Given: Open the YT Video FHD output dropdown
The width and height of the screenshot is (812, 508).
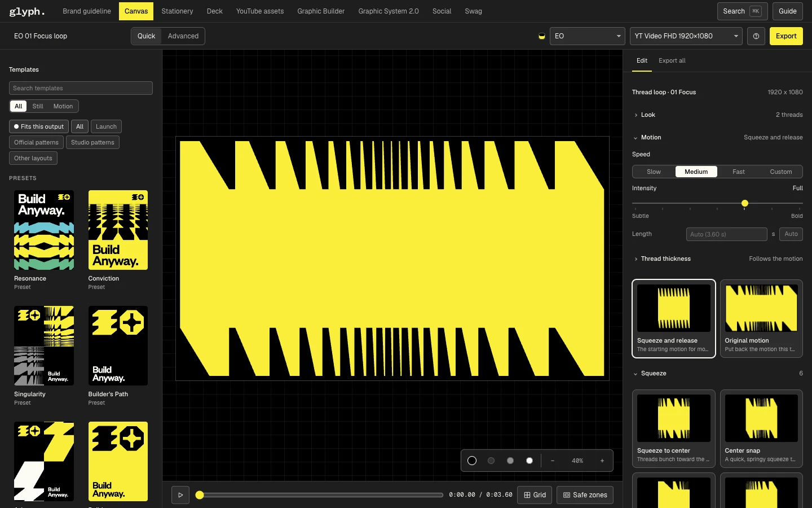Looking at the screenshot, I should click(x=686, y=36).
